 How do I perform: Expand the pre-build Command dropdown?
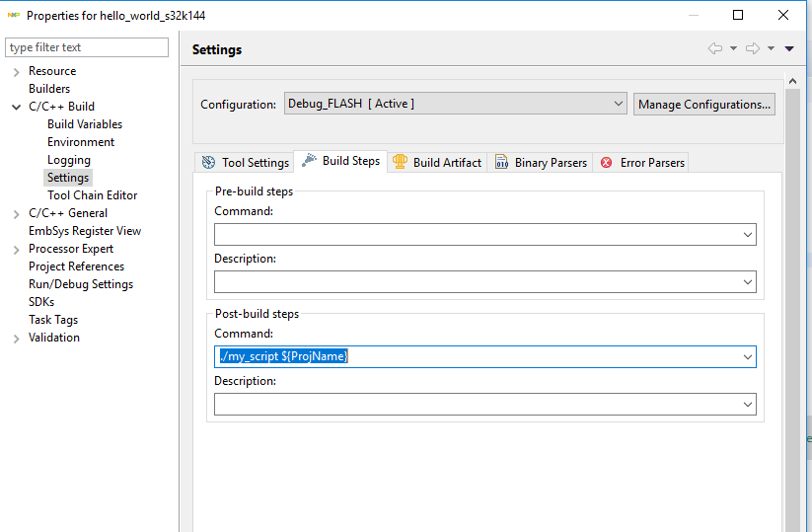(749, 235)
